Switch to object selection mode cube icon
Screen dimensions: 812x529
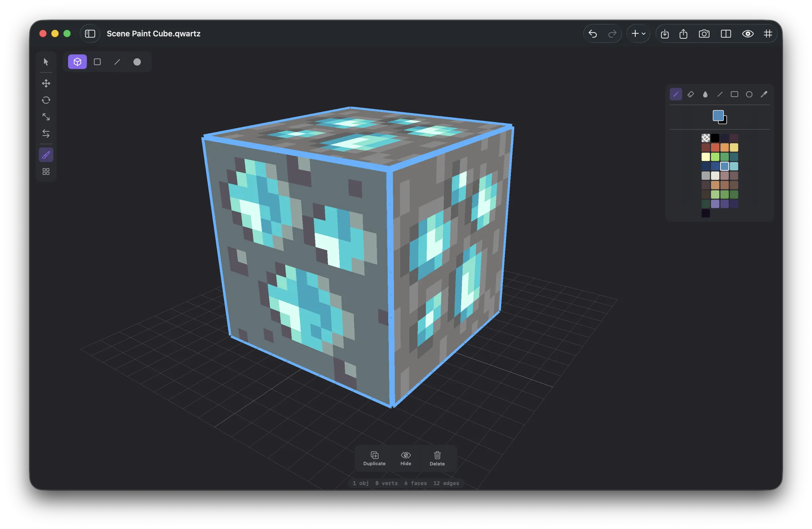pyautogui.click(x=77, y=62)
